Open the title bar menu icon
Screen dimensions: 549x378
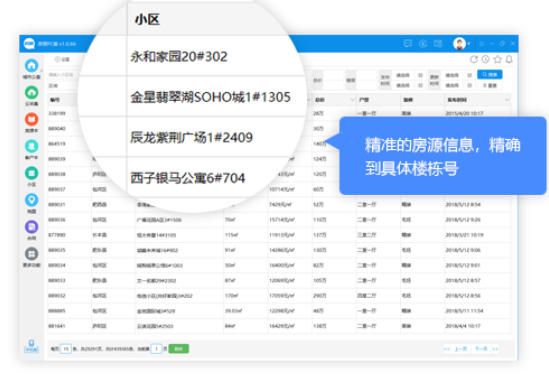[x=482, y=44]
